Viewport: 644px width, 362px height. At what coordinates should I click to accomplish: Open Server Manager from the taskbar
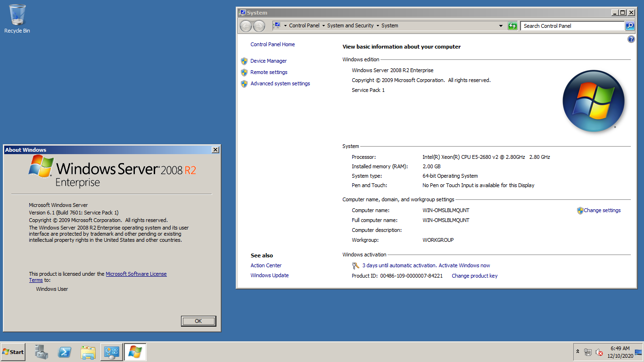point(41,352)
